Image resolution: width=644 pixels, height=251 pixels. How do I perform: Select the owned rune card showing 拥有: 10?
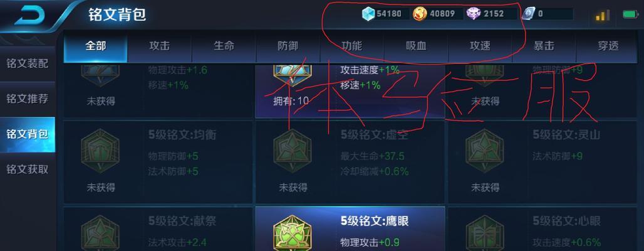350,90
